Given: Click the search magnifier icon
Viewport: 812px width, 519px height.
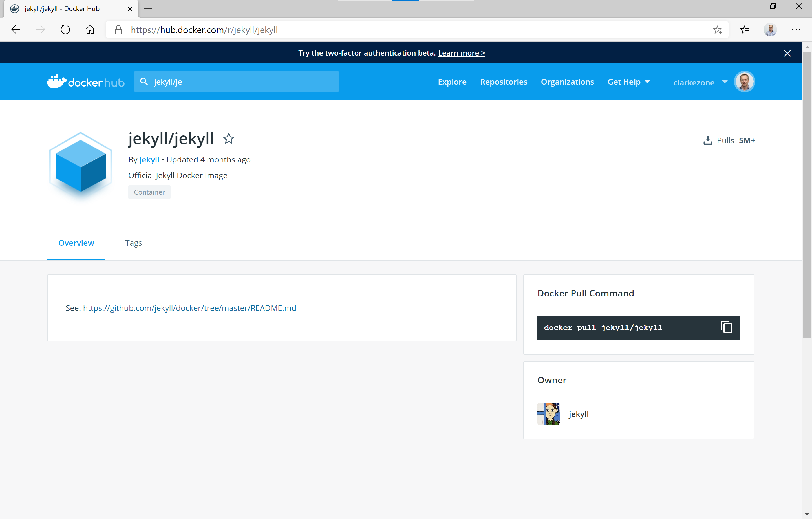Looking at the screenshot, I should click(144, 81).
